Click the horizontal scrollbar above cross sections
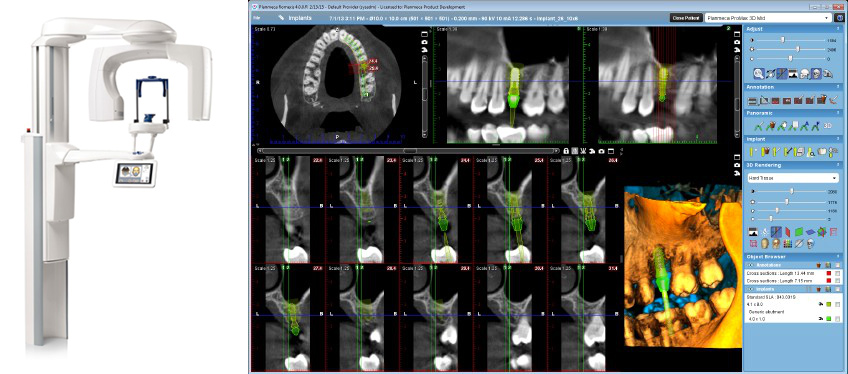This screenshot has height=374, width=848. coord(409,151)
